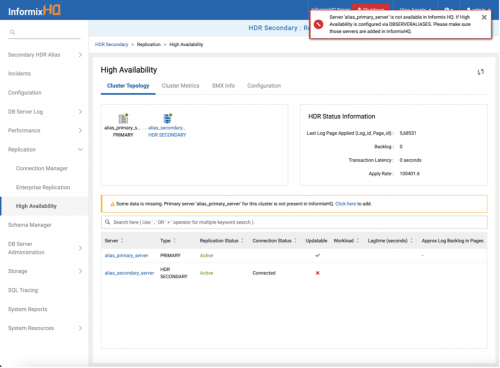
Task: Open Incidents in sidebar
Action: coord(19,74)
